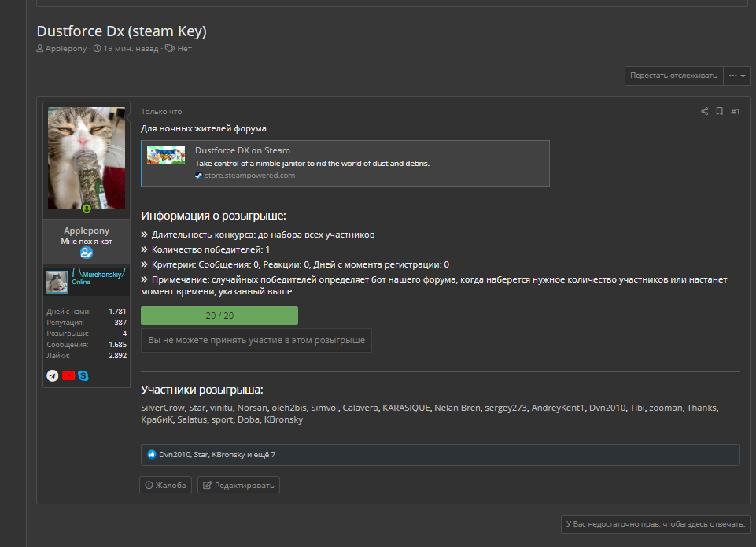Open participant Simvol's profile
Screen dimensions: 756x547
pyautogui.click(x=324, y=408)
